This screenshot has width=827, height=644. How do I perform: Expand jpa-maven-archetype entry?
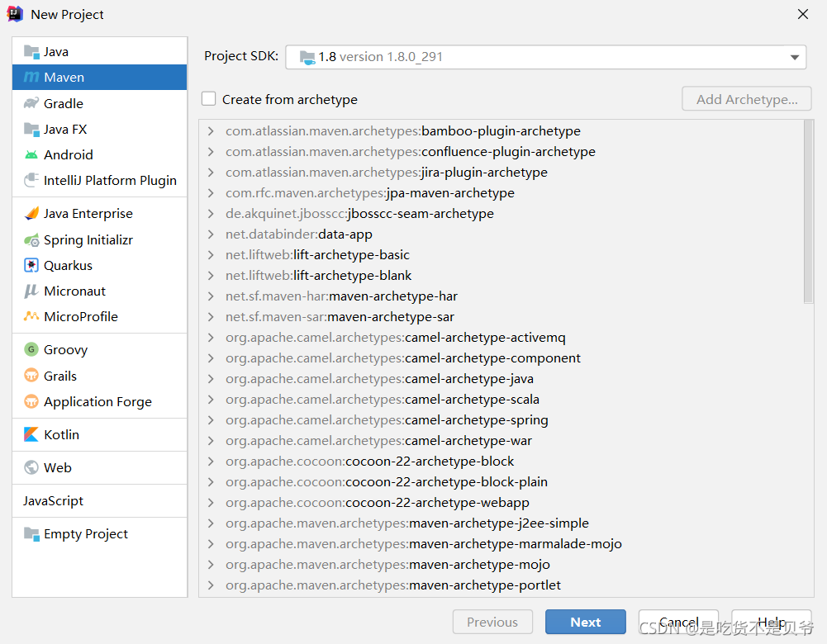(211, 193)
